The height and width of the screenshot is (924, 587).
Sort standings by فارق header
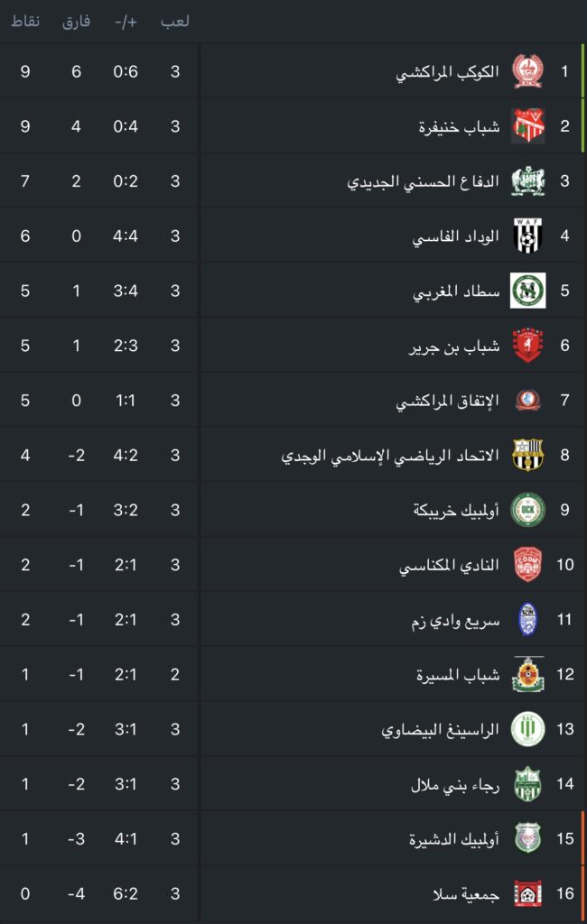coord(76,22)
